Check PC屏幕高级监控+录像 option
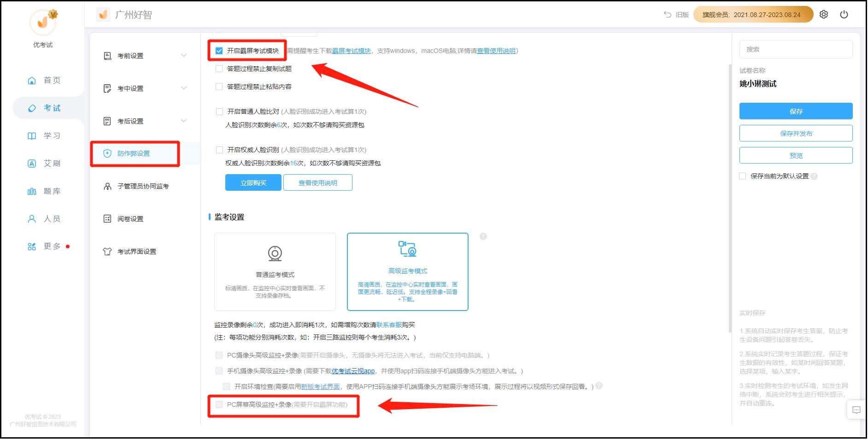Screen dimensions: 868x440 pyautogui.click(x=219, y=405)
